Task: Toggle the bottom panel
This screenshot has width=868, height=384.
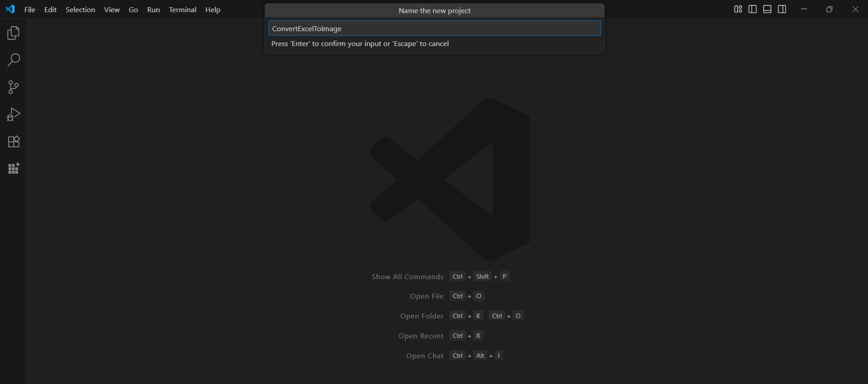Action: pos(767,9)
